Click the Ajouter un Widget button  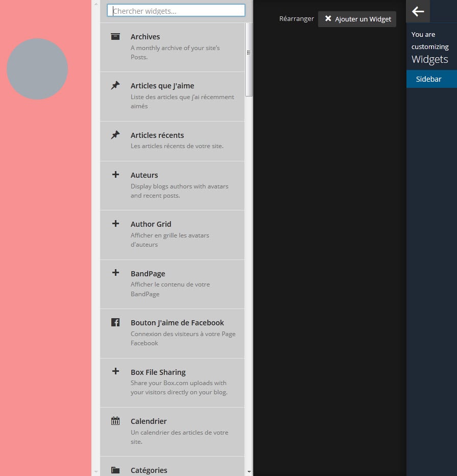357,19
